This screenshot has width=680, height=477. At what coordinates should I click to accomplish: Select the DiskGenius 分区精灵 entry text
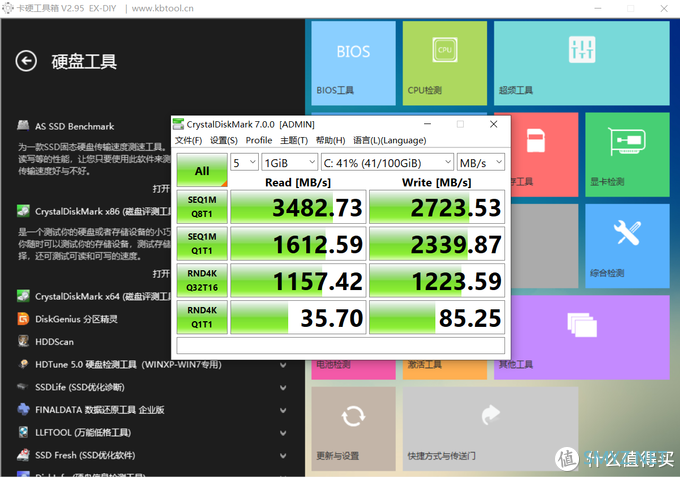coord(76,319)
